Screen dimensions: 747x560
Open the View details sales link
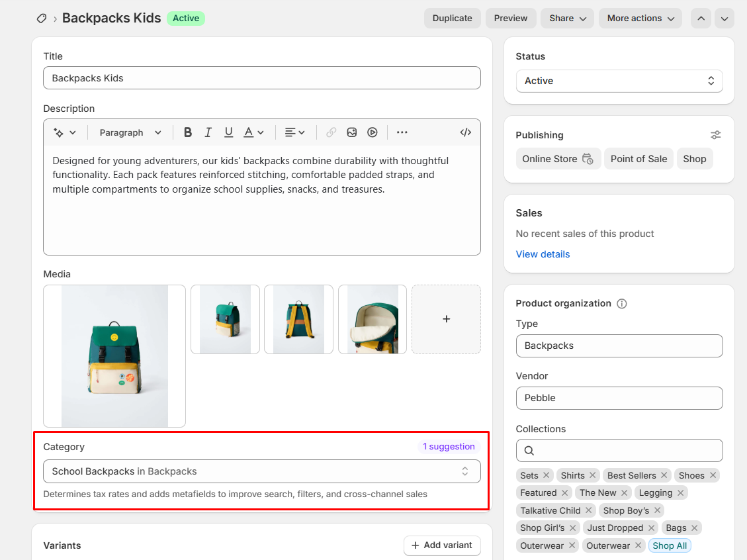pos(543,254)
